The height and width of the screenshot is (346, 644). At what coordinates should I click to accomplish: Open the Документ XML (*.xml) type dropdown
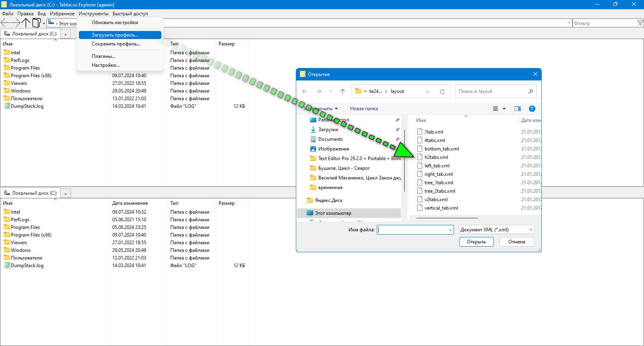[x=497, y=230]
